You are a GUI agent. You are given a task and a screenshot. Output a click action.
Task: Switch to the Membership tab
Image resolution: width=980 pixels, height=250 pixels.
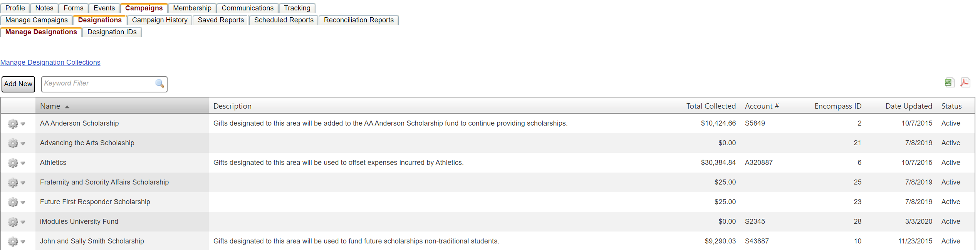point(192,8)
